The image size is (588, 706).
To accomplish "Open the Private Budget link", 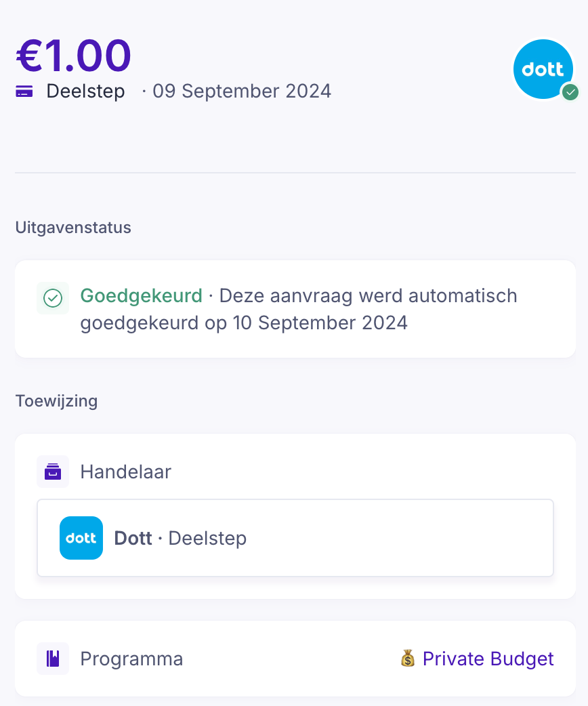I will pyautogui.click(x=488, y=659).
